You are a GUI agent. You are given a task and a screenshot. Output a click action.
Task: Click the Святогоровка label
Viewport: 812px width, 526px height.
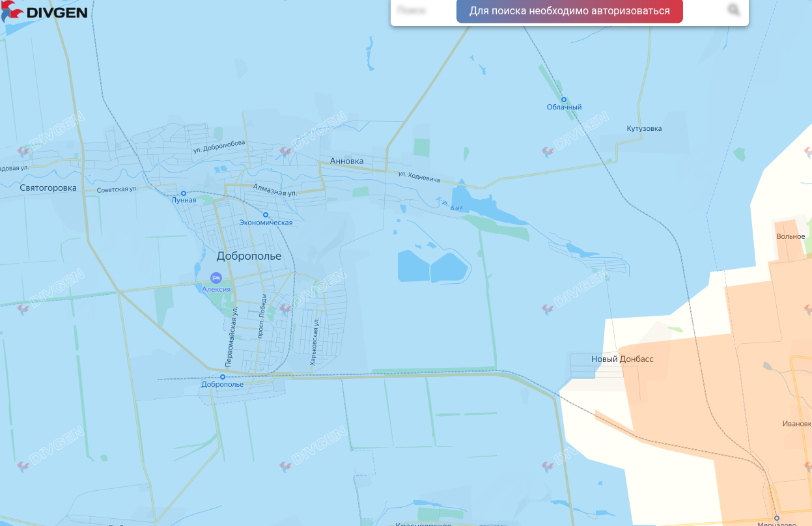click(x=48, y=188)
